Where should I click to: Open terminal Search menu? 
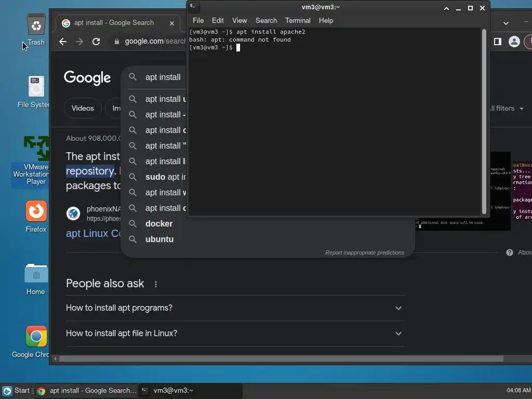point(266,20)
